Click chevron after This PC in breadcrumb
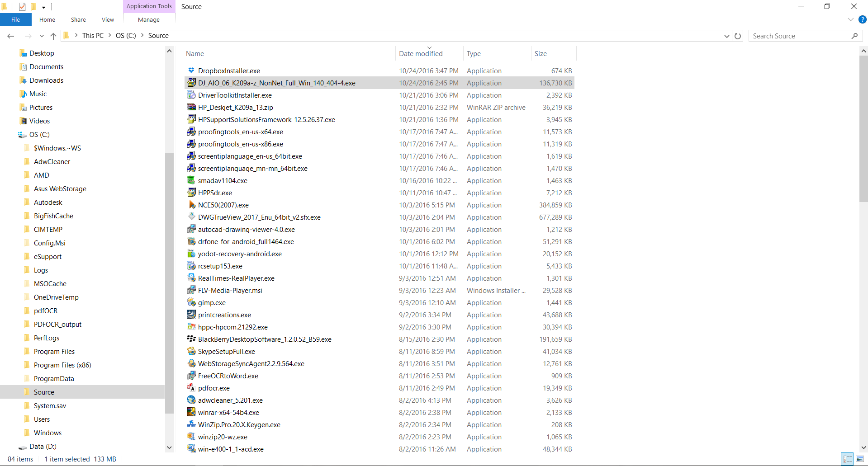 click(x=110, y=35)
